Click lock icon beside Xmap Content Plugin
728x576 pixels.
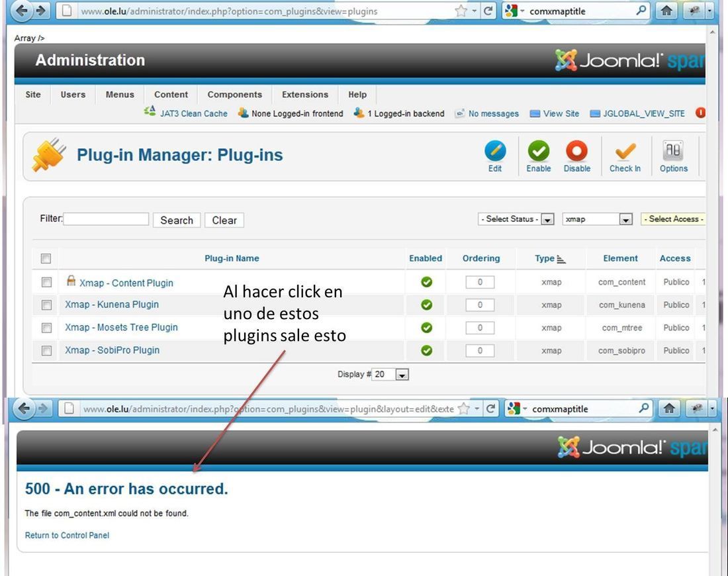71,280
